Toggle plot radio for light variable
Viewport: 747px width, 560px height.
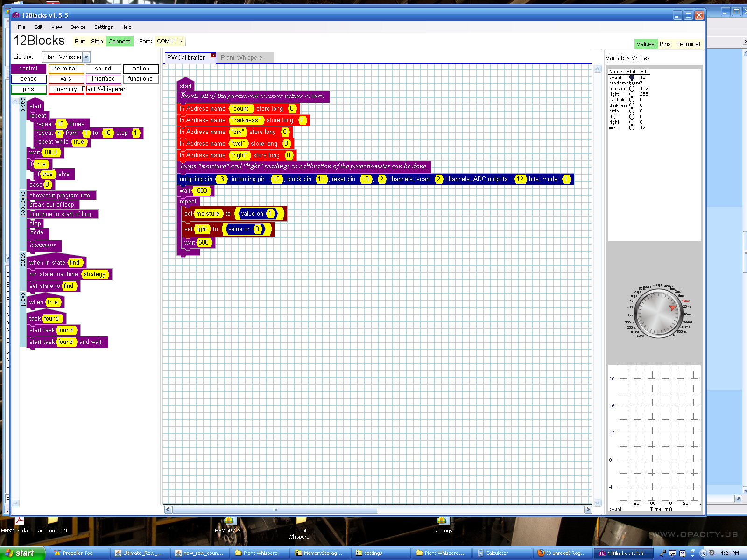(x=632, y=94)
